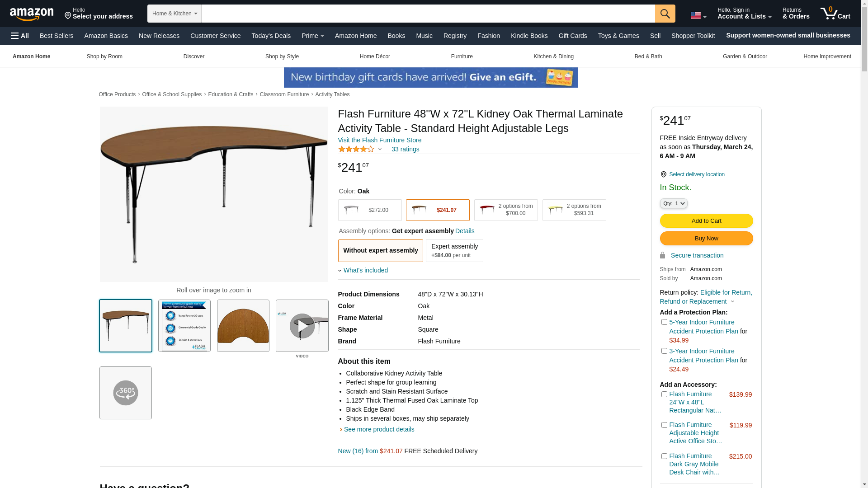Open Today's Deals in navigation bar

[271, 36]
